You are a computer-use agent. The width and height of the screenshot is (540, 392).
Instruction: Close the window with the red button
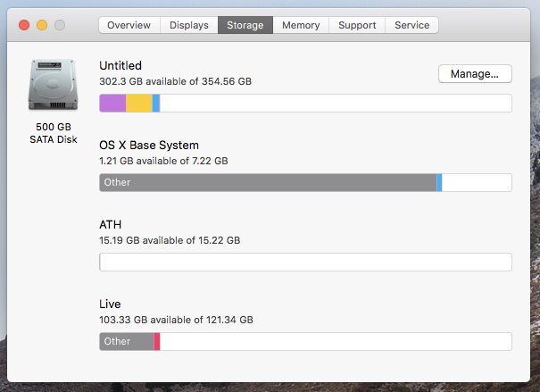(x=24, y=25)
